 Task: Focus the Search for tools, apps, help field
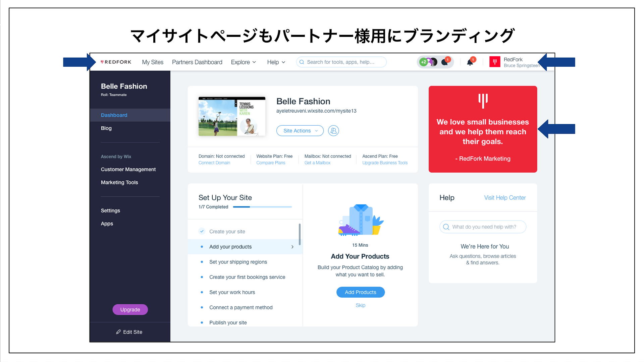341,62
